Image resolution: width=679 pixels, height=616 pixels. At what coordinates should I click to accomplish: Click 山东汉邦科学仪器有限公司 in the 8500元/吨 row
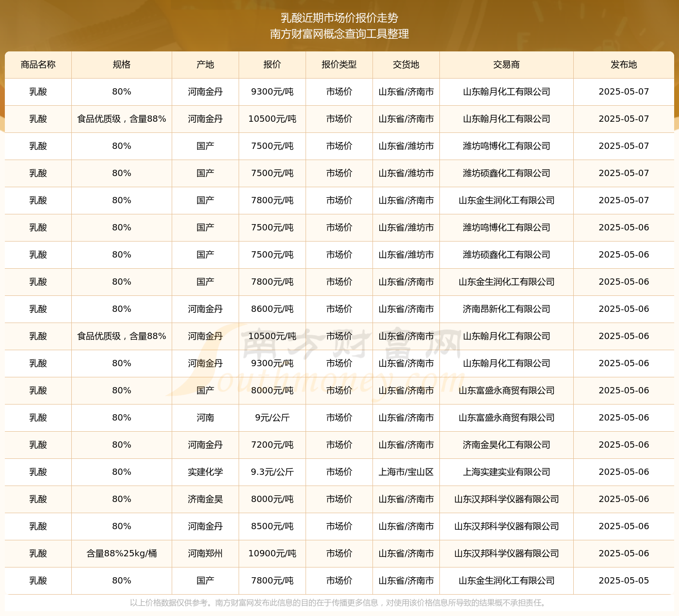pyautogui.click(x=506, y=526)
